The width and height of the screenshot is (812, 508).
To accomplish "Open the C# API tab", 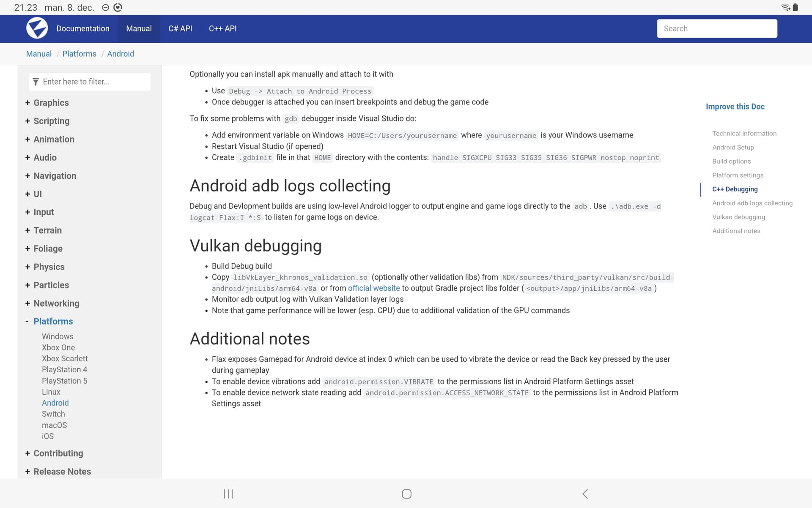I will point(180,28).
